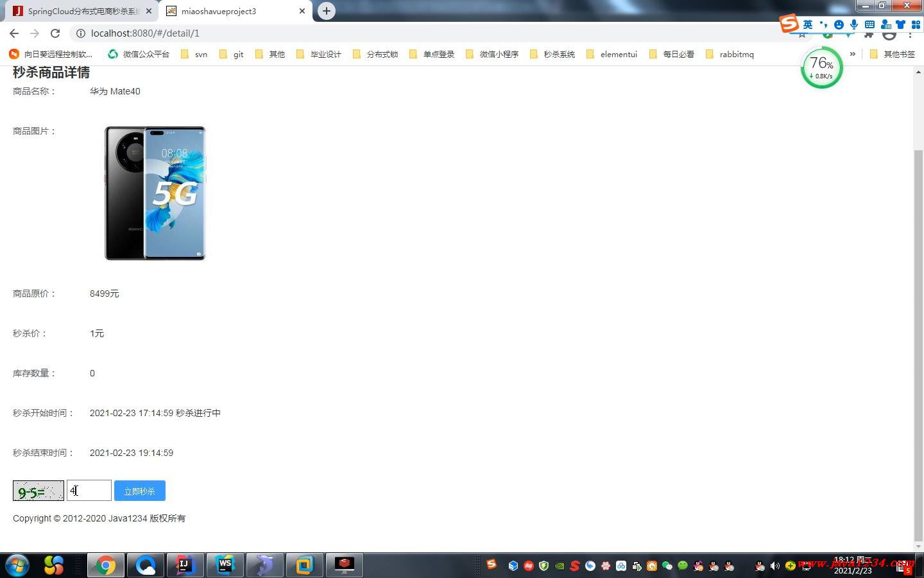Minimize the Chrome window

pyautogui.click(x=866, y=6)
